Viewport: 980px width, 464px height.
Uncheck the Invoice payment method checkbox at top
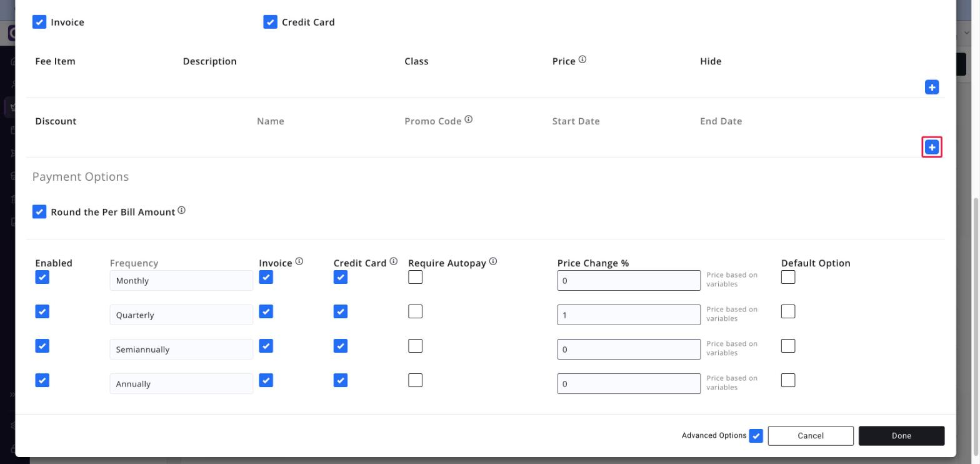(x=39, y=22)
